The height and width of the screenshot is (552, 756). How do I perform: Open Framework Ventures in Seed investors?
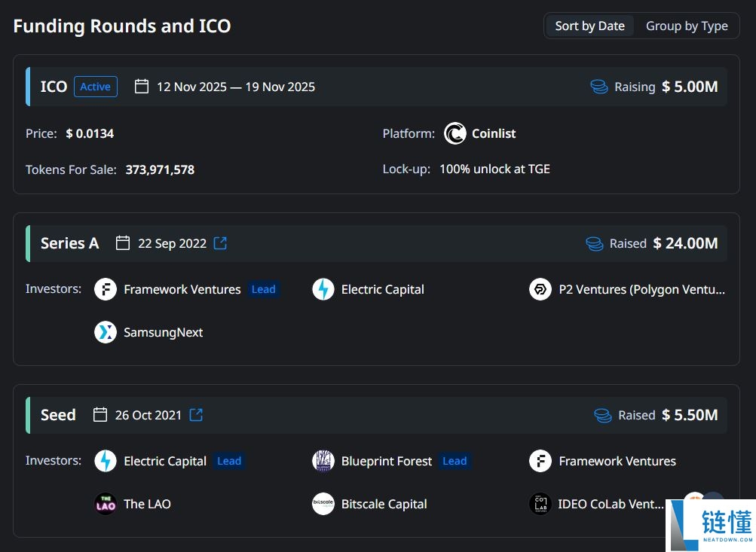click(x=617, y=461)
